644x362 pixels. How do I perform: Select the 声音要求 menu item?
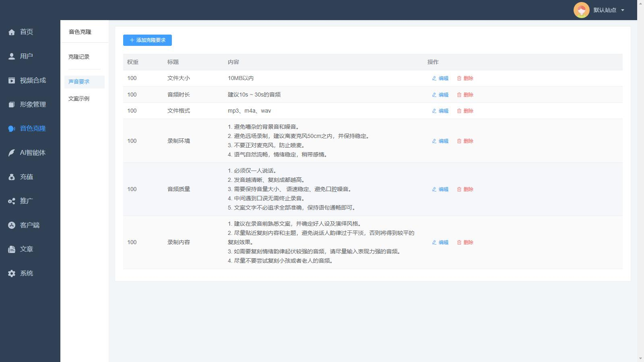click(x=79, y=82)
